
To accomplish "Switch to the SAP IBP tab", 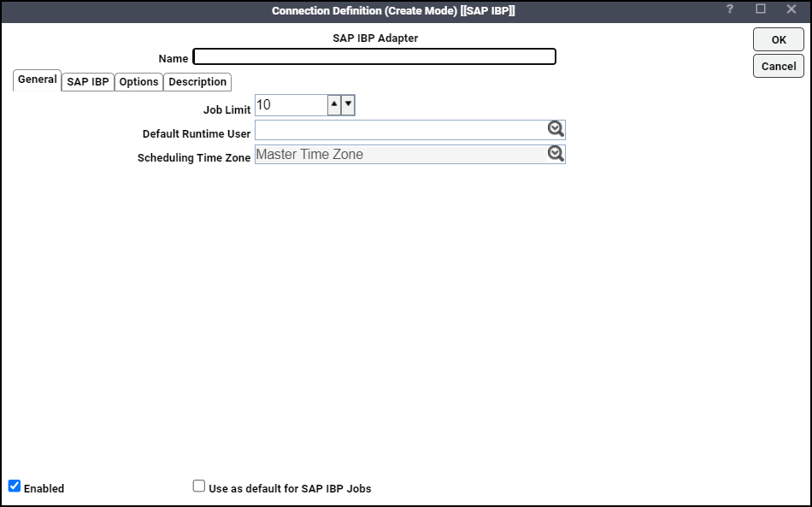I will coord(88,82).
